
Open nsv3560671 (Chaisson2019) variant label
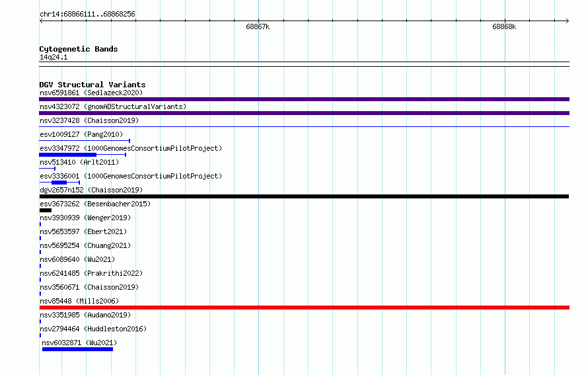coord(89,287)
